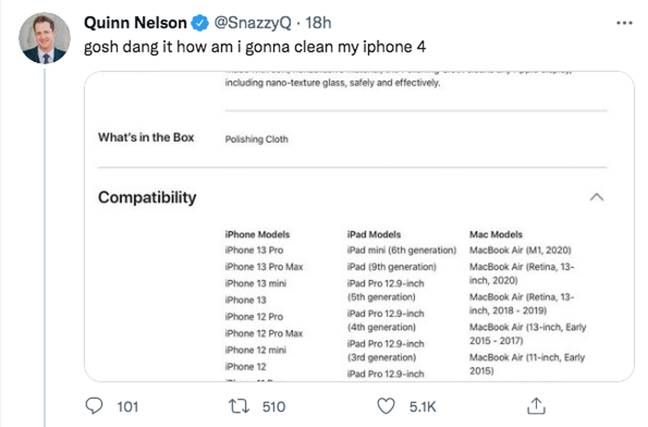Click the What's in the Box label

point(146,138)
